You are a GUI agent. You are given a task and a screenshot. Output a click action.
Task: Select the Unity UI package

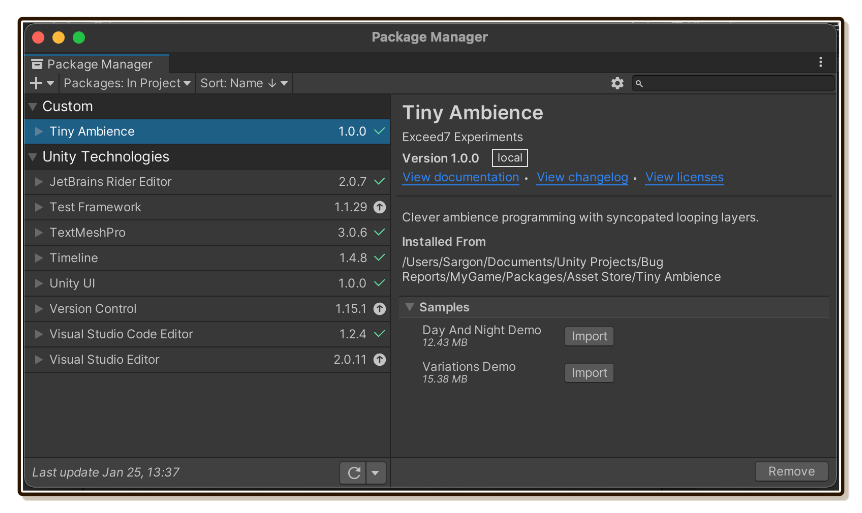(x=207, y=283)
